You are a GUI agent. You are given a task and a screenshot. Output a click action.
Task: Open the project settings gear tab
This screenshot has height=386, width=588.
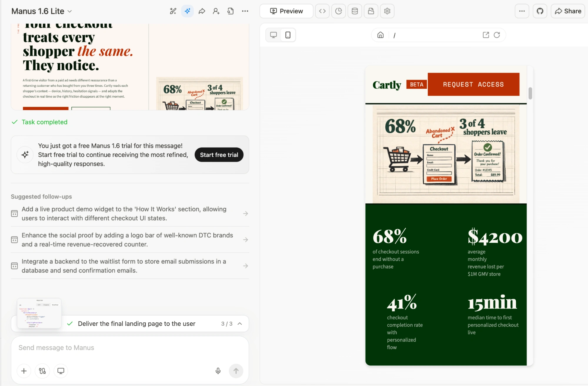387,11
